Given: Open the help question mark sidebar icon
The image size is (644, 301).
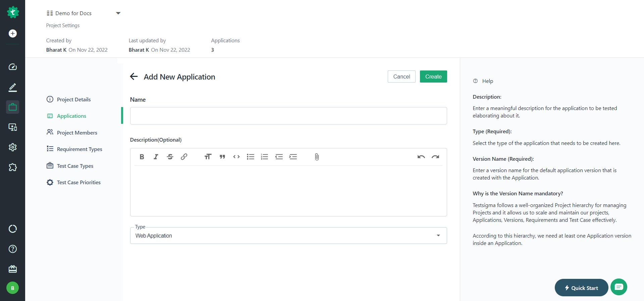Looking at the screenshot, I should (x=13, y=249).
